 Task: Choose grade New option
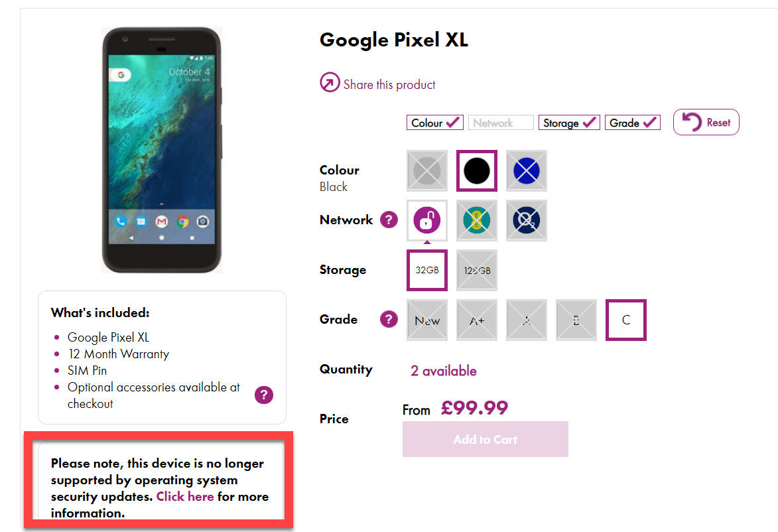(x=427, y=320)
